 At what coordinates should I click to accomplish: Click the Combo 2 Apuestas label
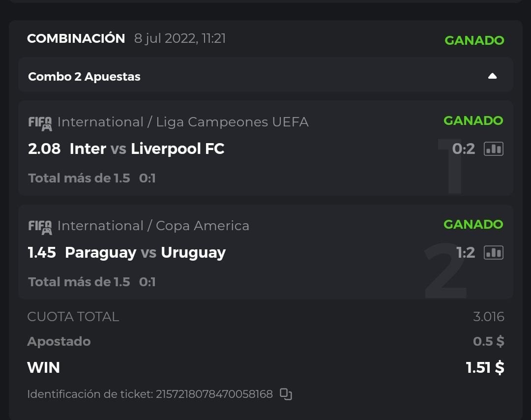(x=84, y=77)
